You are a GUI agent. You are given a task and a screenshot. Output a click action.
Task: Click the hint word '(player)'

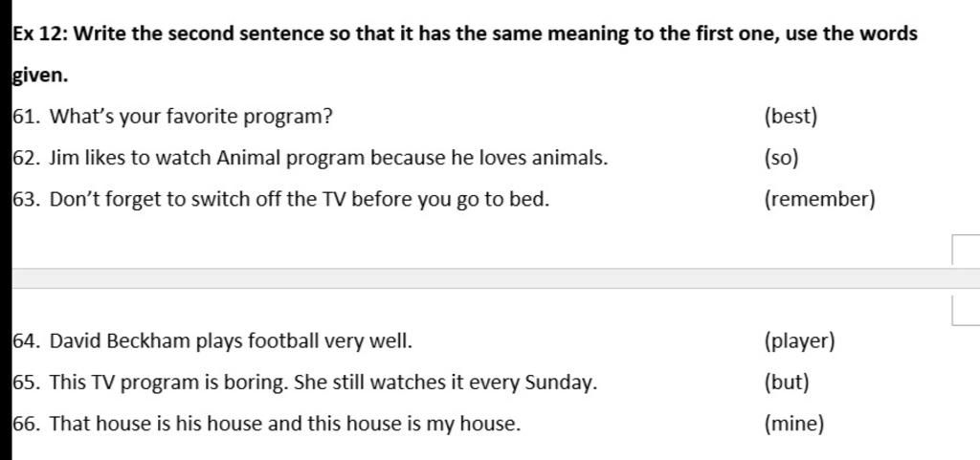pyautogui.click(x=799, y=341)
